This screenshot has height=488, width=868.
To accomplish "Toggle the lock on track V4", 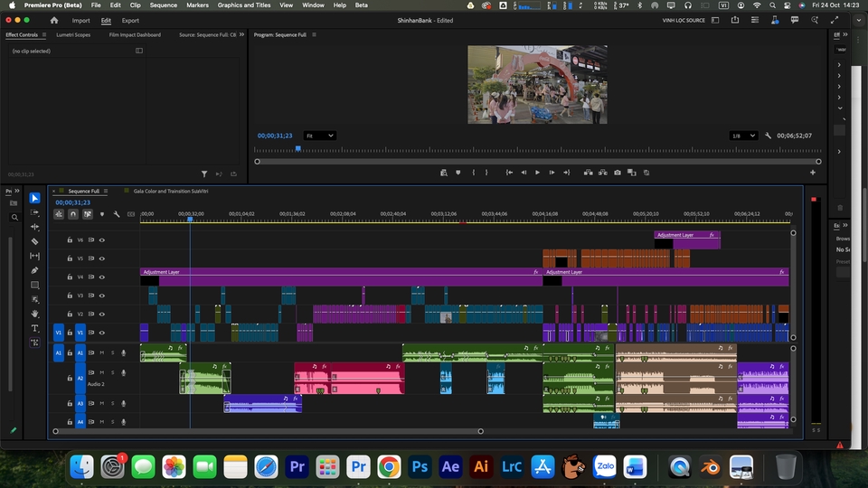I will point(69,277).
